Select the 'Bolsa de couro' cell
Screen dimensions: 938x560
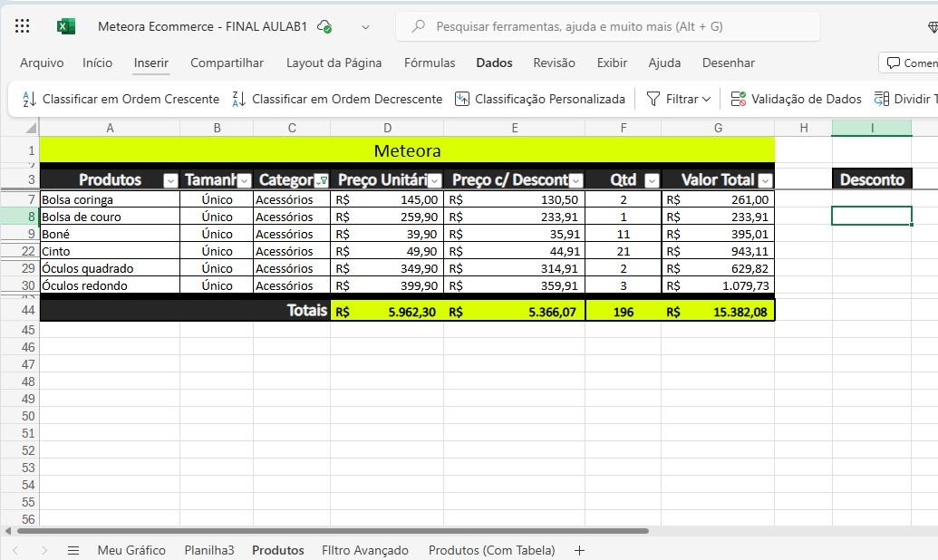[x=110, y=217]
